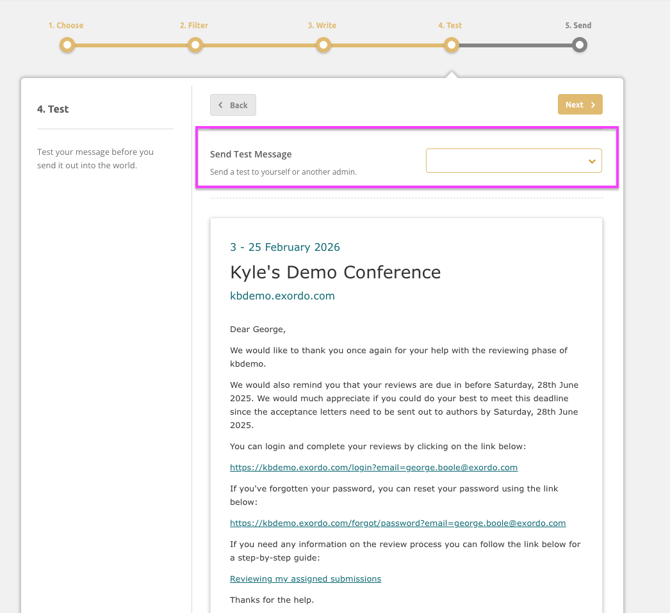Screen dimensions: 670x613
Task: Click the step 5 Send circle marker
Action: (579, 45)
